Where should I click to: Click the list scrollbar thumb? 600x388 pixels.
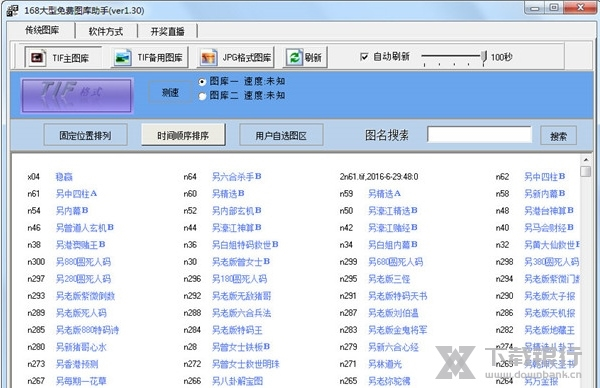tap(585, 171)
